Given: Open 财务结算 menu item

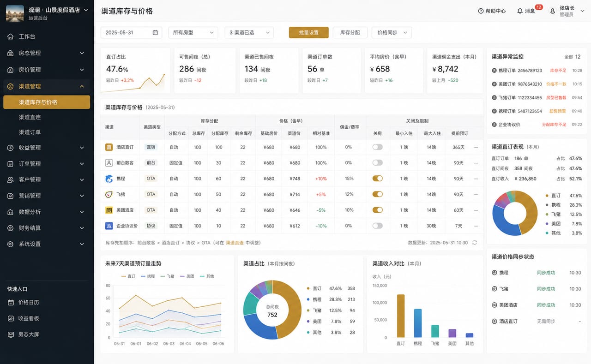Looking at the screenshot, I should (47, 228).
